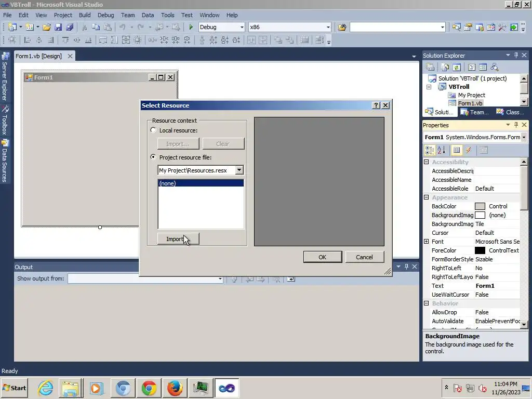
Task: Click the New Project toolbar icon
Action: point(12,27)
